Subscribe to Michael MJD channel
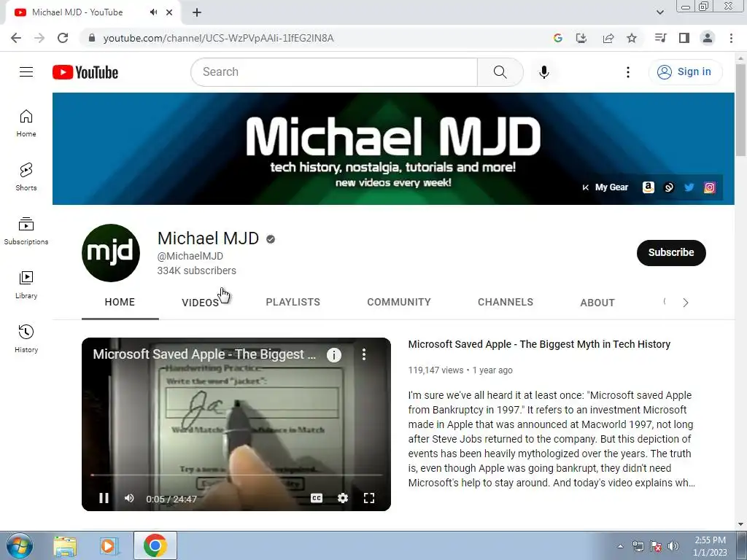This screenshot has width=747, height=560. point(671,252)
